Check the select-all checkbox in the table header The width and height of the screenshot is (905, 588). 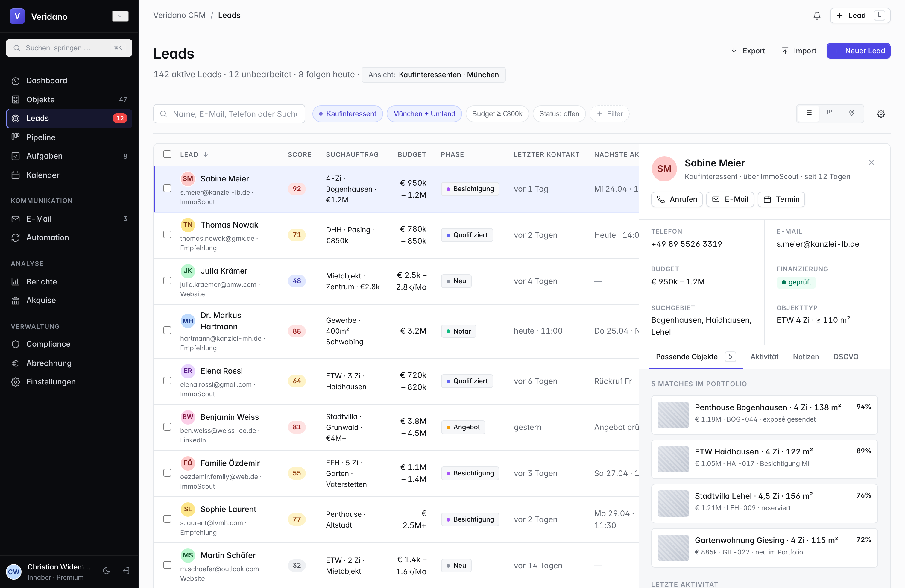coord(167,154)
